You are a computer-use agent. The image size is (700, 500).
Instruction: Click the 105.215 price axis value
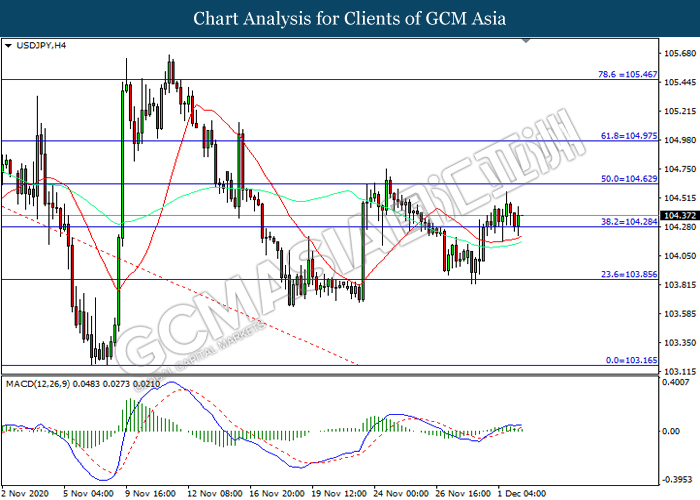pyautogui.click(x=680, y=111)
